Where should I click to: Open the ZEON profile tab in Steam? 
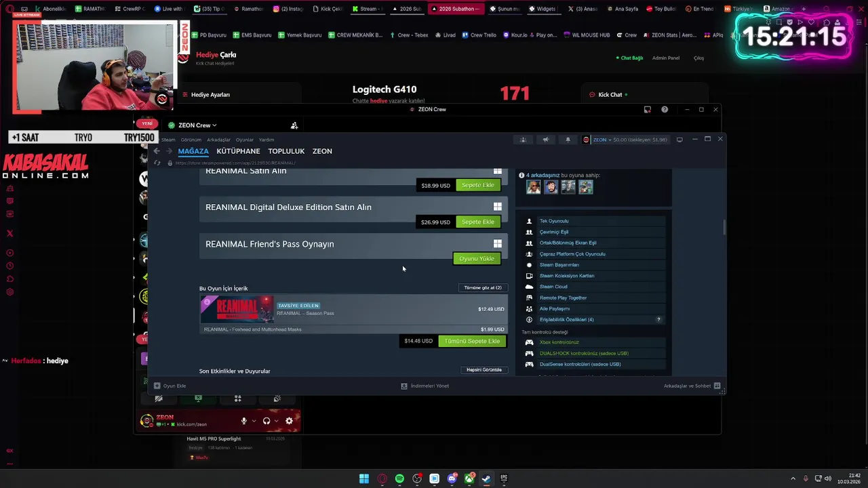pyautogui.click(x=322, y=151)
